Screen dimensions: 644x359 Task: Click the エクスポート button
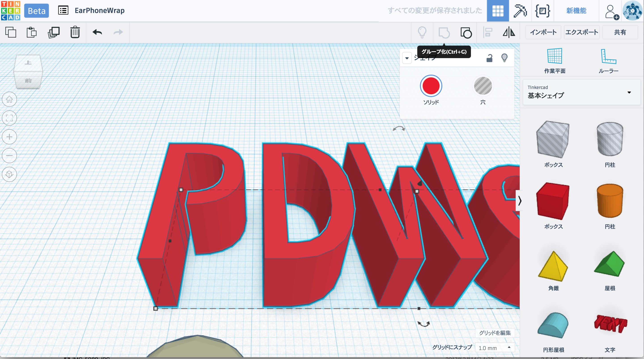[581, 32]
